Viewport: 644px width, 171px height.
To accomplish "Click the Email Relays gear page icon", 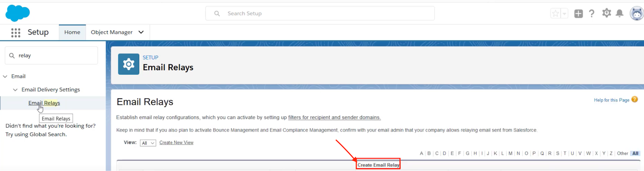I will coord(129,64).
